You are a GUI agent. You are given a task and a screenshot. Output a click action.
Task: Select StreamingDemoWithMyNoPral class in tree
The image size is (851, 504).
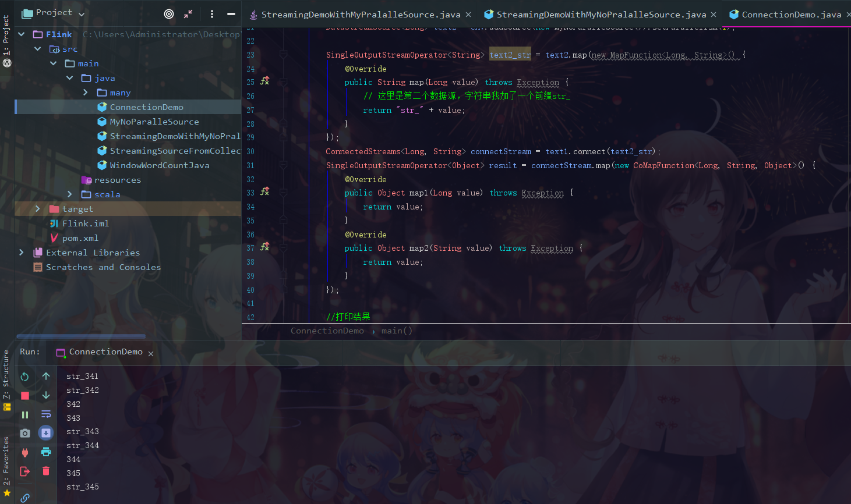tap(175, 136)
